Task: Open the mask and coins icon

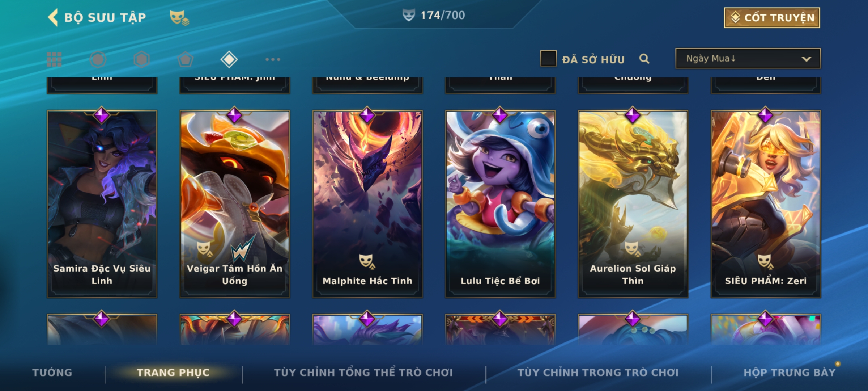Action: coord(179,17)
